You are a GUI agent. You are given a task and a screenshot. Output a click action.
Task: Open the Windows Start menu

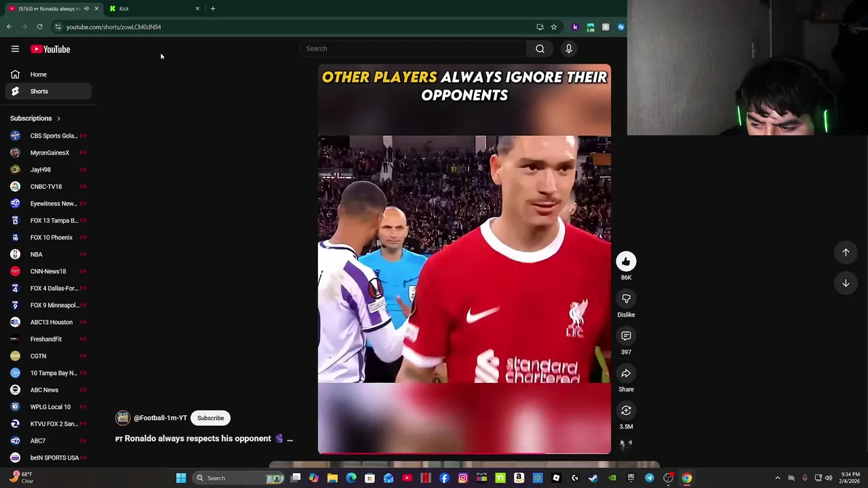(181, 478)
